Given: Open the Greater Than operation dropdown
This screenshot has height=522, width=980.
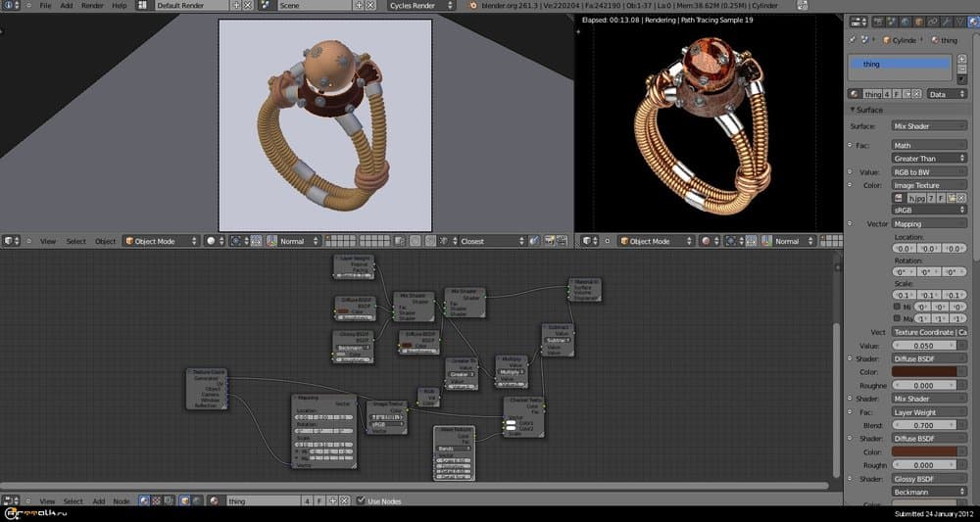Looking at the screenshot, I should point(929,158).
